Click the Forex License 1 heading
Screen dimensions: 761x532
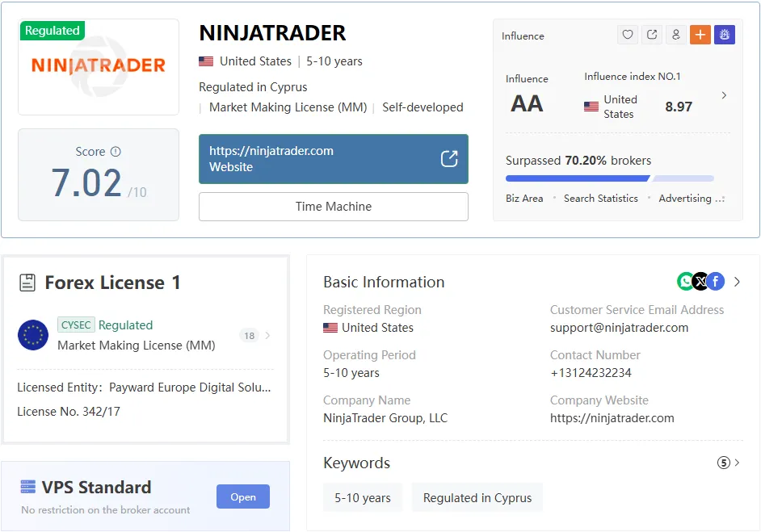pos(112,283)
